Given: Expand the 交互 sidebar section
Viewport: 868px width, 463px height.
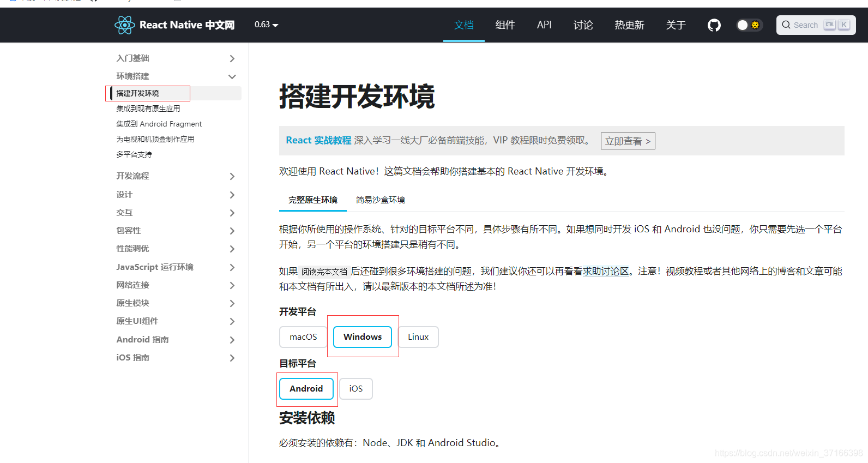Looking at the screenshot, I should pos(176,213).
